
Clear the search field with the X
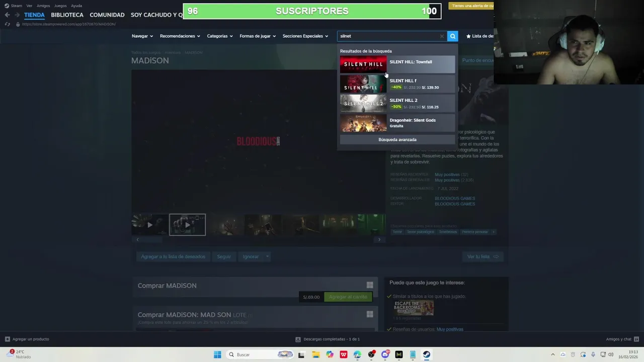[442, 36]
